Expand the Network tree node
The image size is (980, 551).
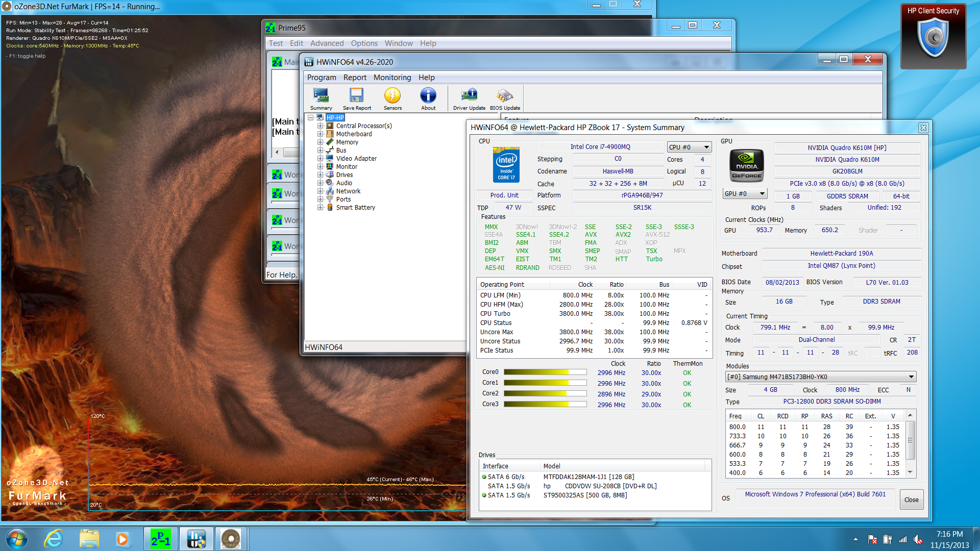[x=320, y=191]
